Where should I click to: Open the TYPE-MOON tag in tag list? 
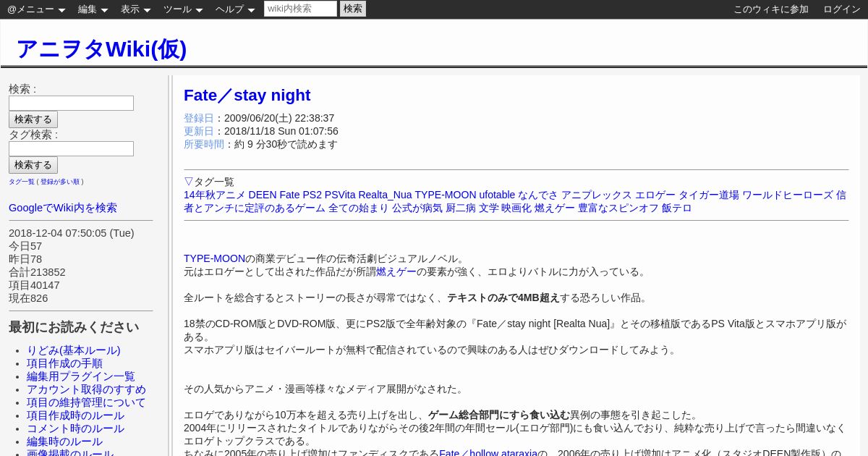[446, 195]
